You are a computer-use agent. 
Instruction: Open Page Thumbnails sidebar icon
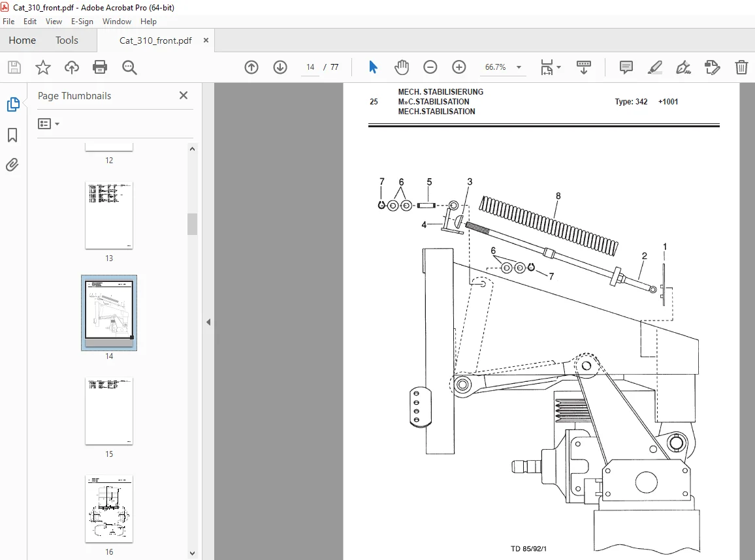13,104
